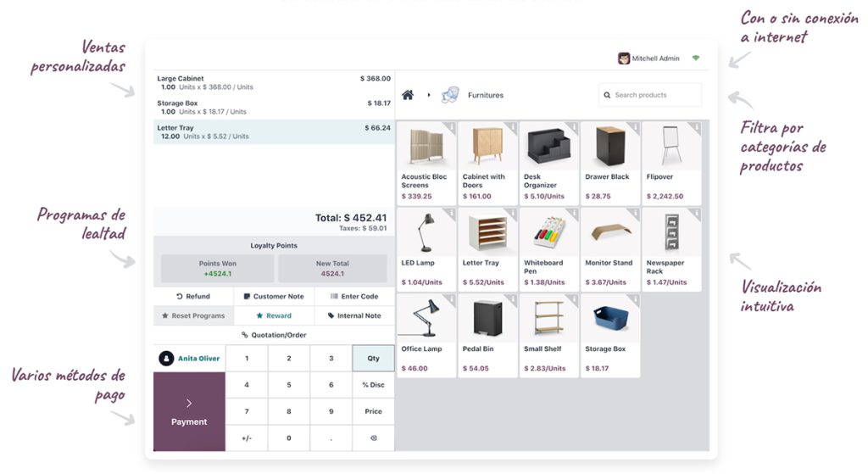Open Quotation/Order
Image resolution: width=868 pixels, height=474 pixels.
point(274,335)
